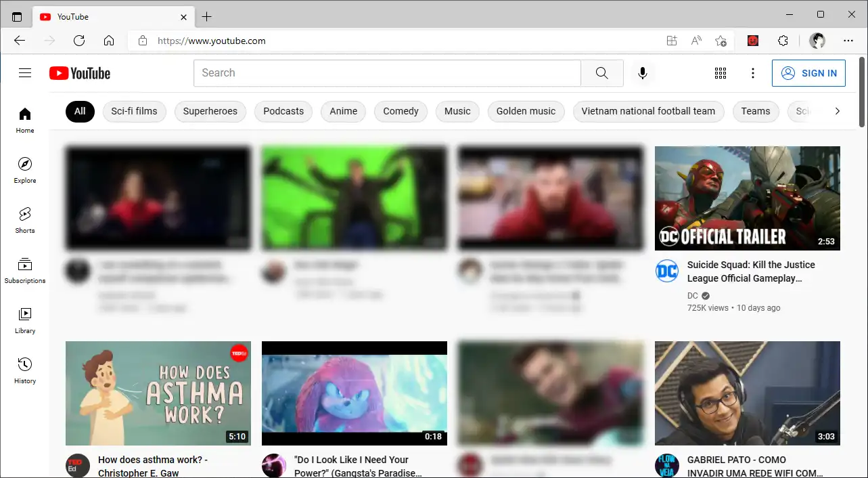Open the tab actions menu icon

17,17
